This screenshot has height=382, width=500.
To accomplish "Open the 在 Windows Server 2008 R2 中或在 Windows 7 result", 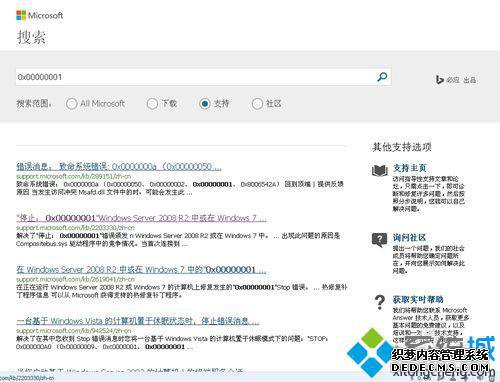I will tap(141, 269).
